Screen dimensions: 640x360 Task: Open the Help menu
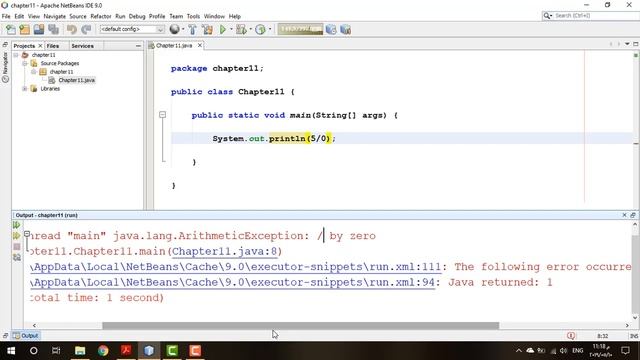point(235,16)
